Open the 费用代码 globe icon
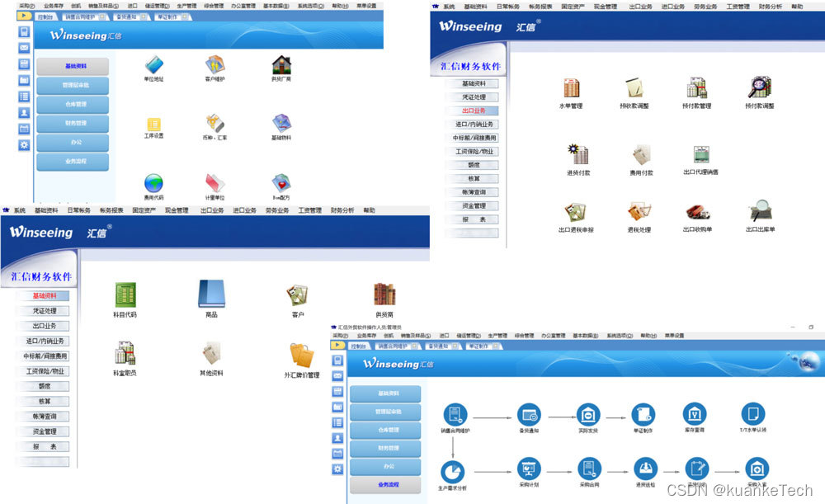 click(153, 183)
